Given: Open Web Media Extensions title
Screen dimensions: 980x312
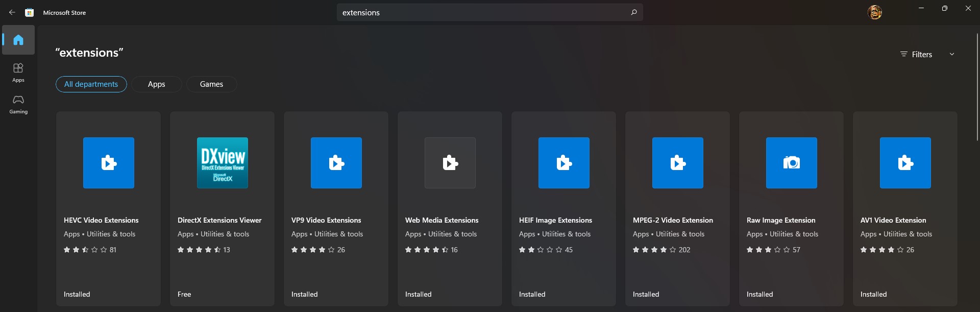Looking at the screenshot, I should [x=442, y=220].
